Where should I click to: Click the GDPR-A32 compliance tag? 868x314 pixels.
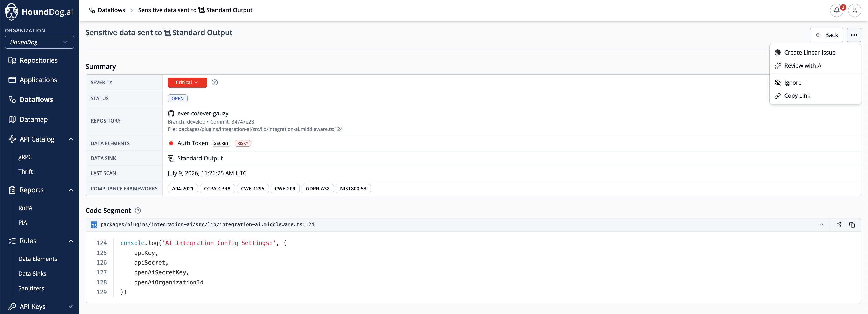tap(318, 189)
